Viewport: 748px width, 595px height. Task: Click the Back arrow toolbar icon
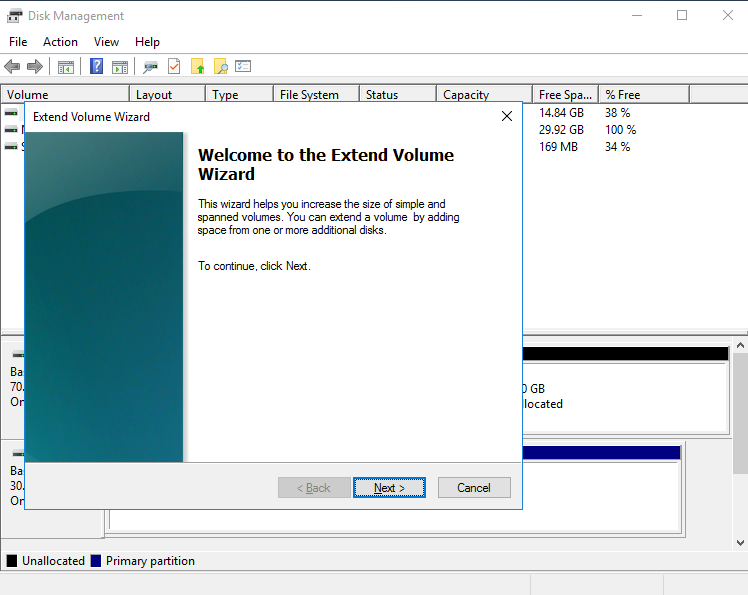[x=12, y=66]
